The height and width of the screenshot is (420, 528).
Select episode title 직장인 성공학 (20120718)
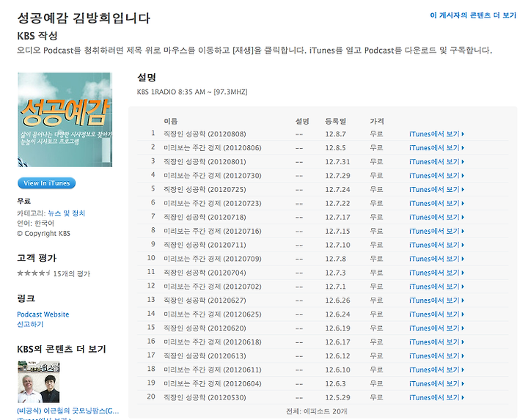coord(205,217)
